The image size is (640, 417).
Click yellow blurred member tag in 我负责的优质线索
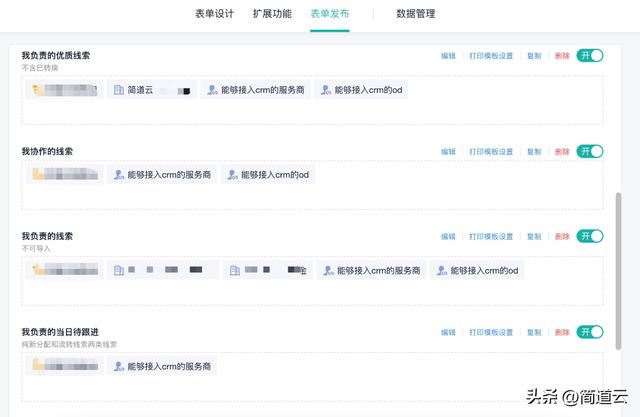click(x=64, y=90)
